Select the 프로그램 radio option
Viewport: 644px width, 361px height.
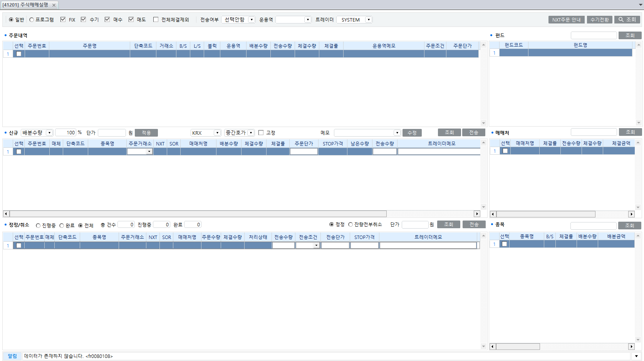tap(32, 20)
